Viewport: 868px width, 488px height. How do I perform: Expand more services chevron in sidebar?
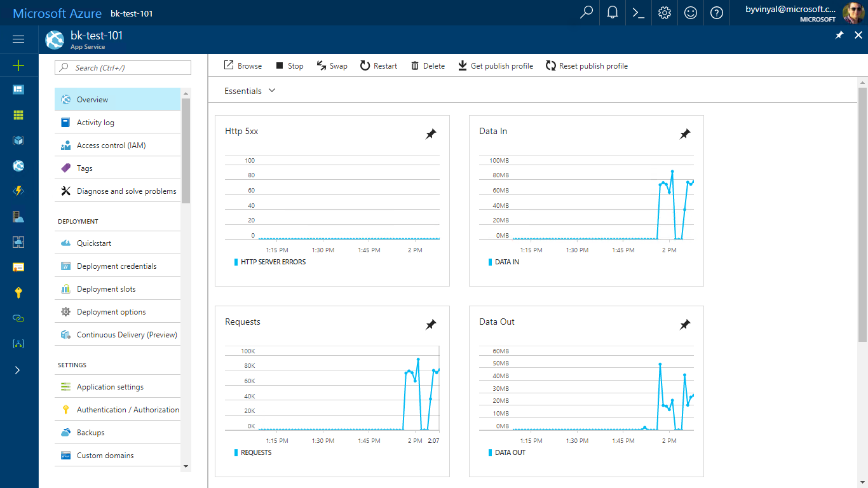pyautogui.click(x=18, y=370)
